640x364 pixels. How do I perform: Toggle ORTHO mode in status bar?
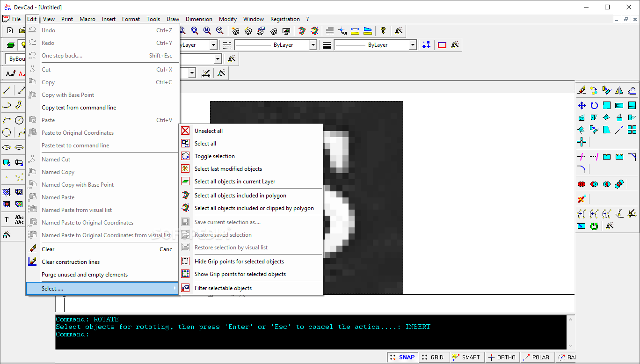pyautogui.click(x=502, y=357)
